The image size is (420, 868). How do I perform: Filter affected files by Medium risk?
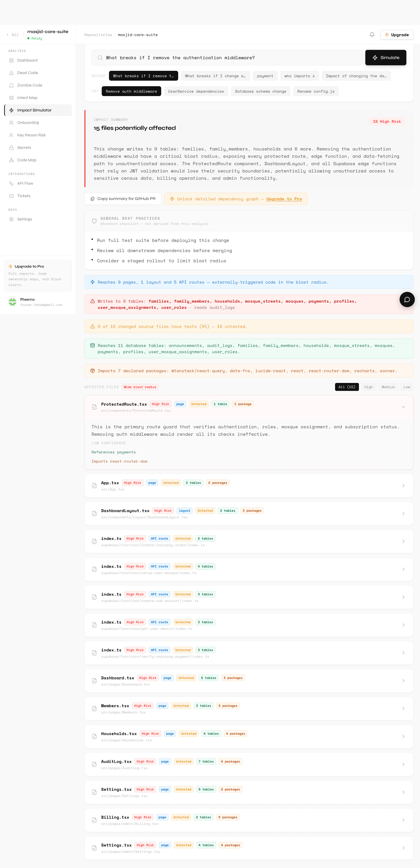pos(388,387)
